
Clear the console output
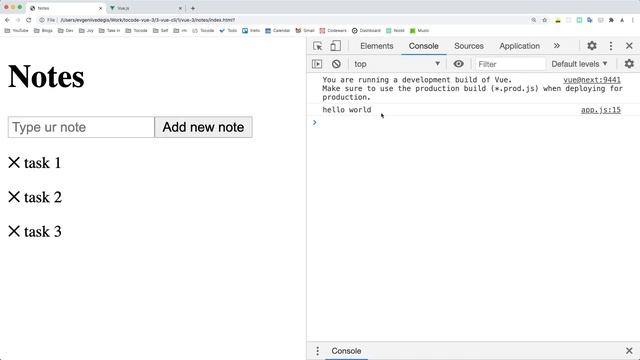pos(336,64)
